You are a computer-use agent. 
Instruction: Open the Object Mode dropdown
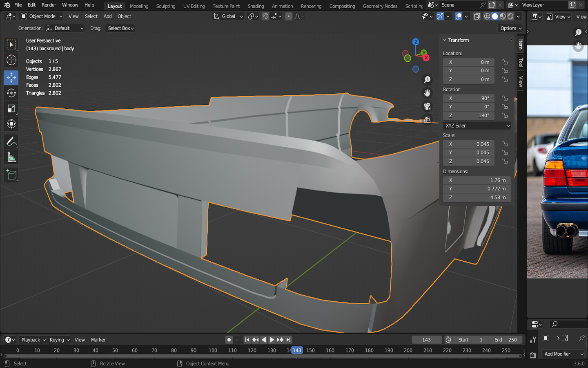[x=42, y=16]
